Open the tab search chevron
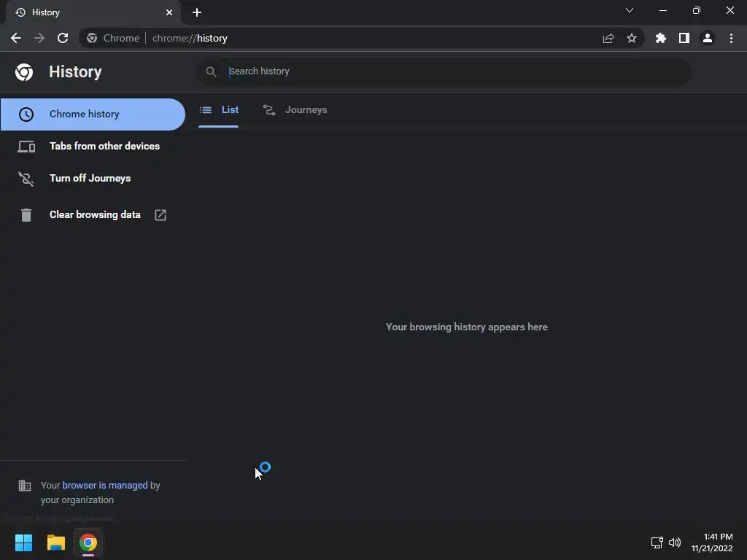The width and height of the screenshot is (747, 560). 630,10
